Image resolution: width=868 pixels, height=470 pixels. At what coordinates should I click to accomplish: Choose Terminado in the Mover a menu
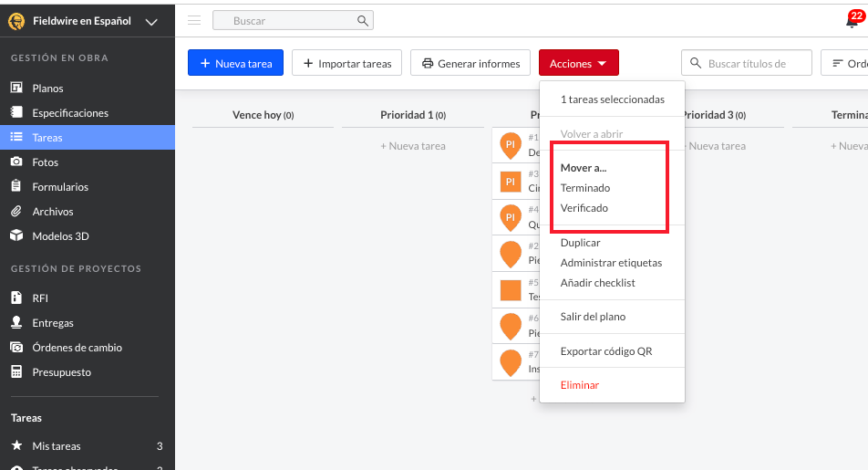pyautogui.click(x=585, y=188)
